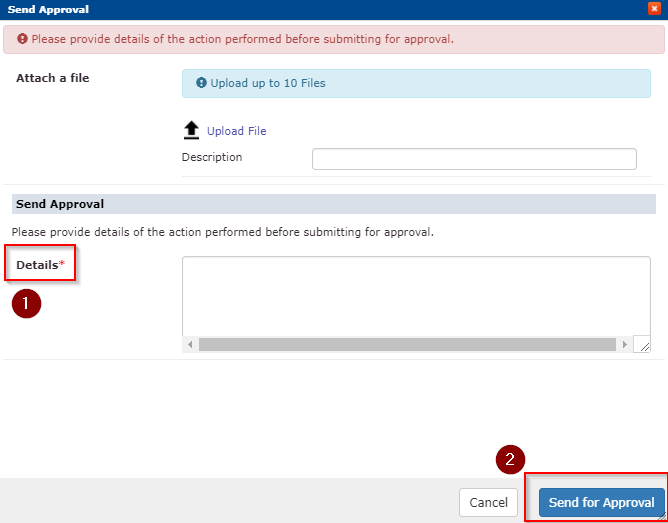The width and height of the screenshot is (668, 523).
Task: Click the red error alert icon
Action: [x=22, y=39]
